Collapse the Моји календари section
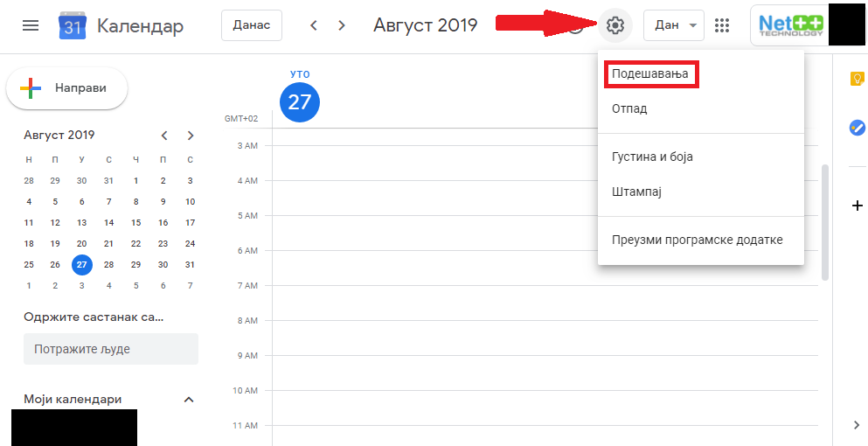The width and height of the screenshot is (868, 446). (x=188, y=400)
